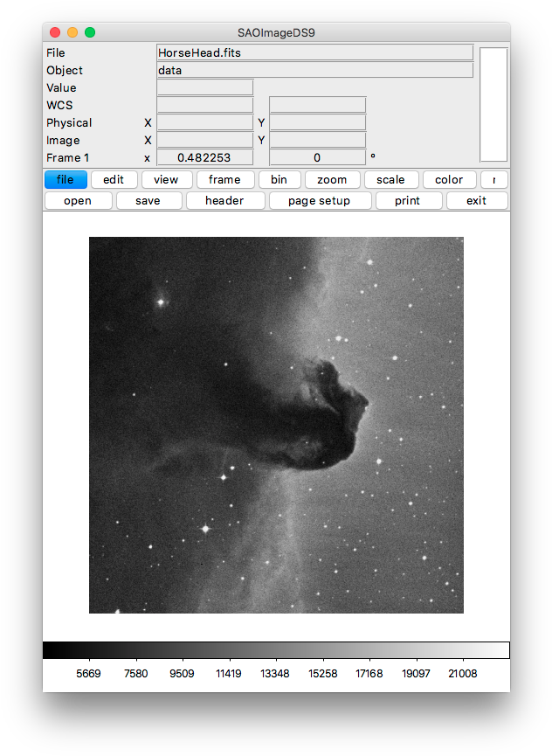Click the File name field showing HorseHead.fits

click(x=314, y=52)
